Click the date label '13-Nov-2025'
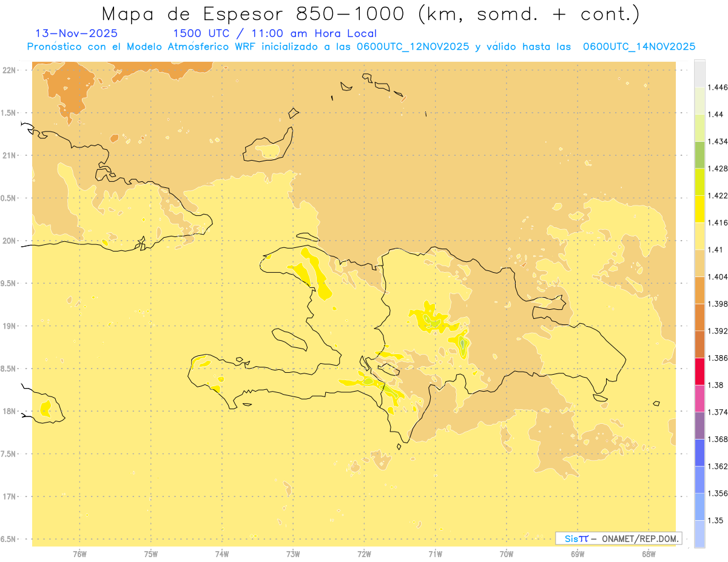This screenshot has height=562, width=728. (x=76, y=33)
